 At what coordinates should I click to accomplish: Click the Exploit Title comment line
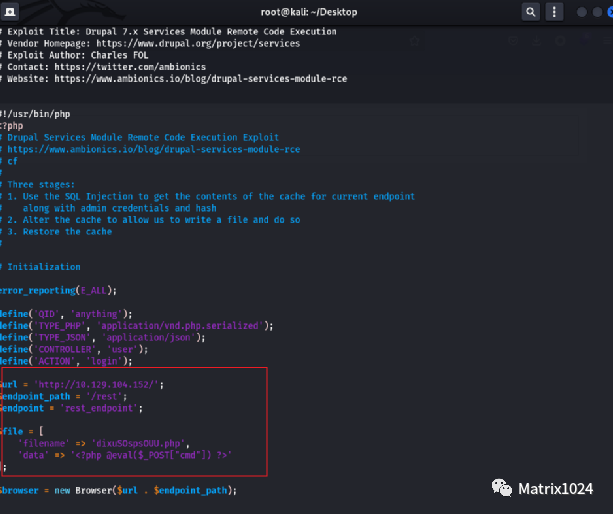click(168, 32)
